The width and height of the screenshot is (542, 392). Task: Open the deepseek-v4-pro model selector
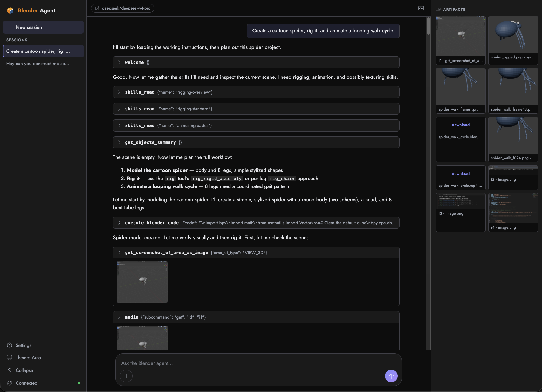point(122,8)
